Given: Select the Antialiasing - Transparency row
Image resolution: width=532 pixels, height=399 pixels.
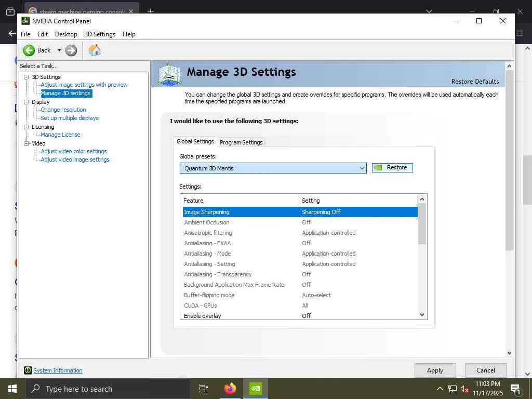Looking at the screenshot, I should (300, 274).
